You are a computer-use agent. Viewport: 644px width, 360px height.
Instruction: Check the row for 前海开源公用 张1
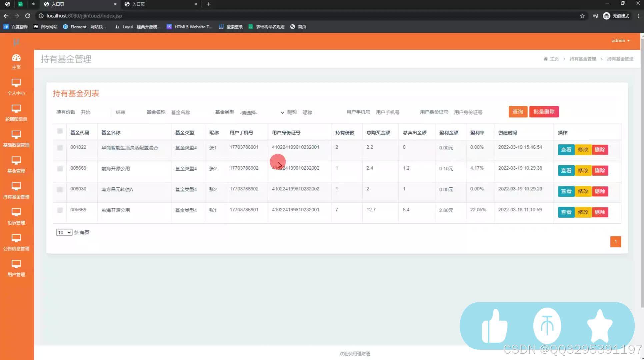click(x=60, y=210)
